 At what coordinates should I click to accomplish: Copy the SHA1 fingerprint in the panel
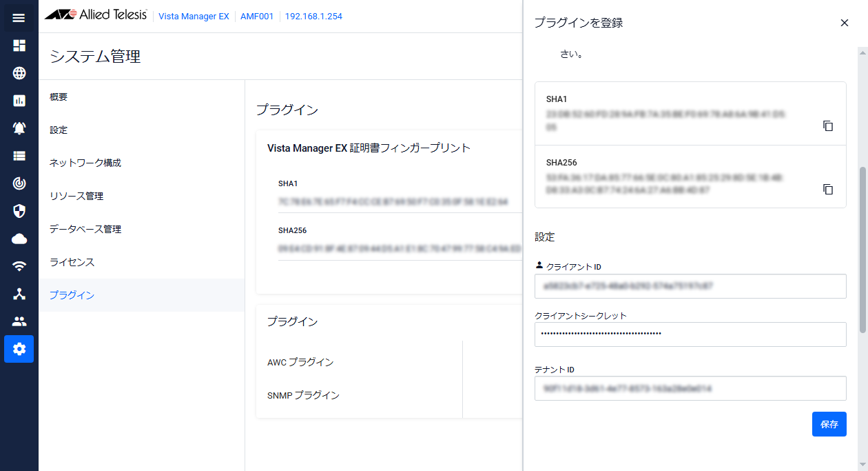coord(828,126)
